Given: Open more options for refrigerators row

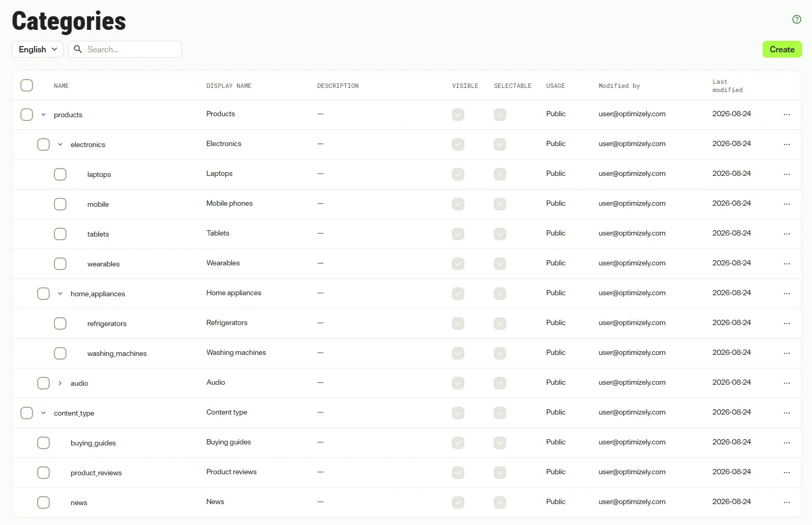Looking at the screenshot, I should (x=787, y=323).
